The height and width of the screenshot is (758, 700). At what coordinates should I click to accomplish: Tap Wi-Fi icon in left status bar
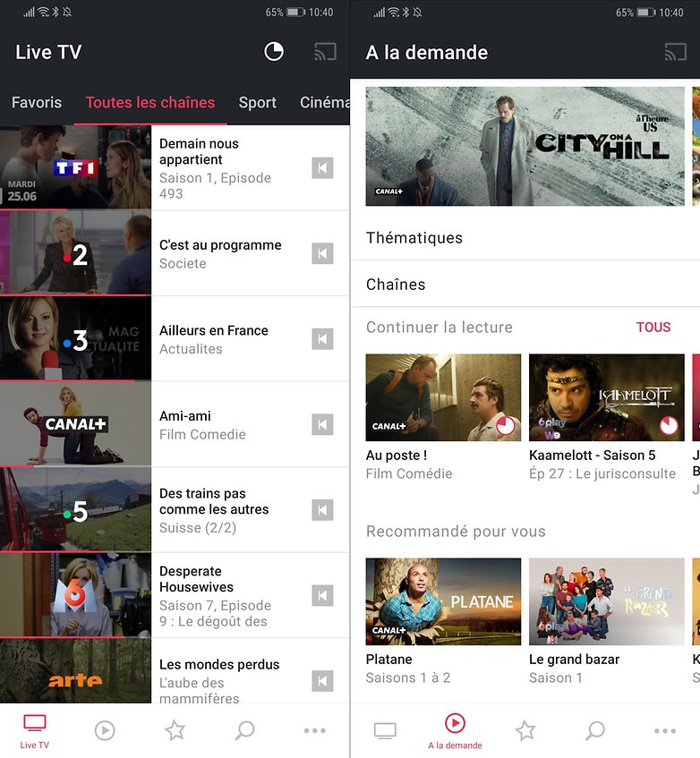(44, 13)
